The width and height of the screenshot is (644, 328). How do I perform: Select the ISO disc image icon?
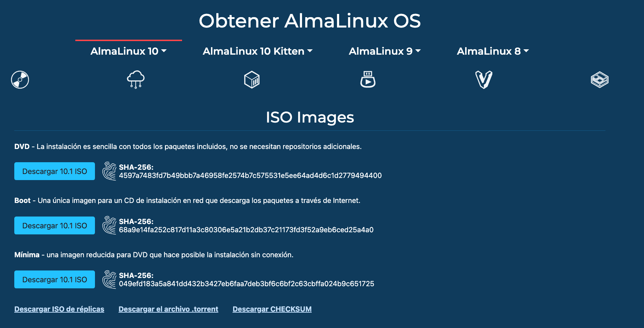(x=20, y=80)
